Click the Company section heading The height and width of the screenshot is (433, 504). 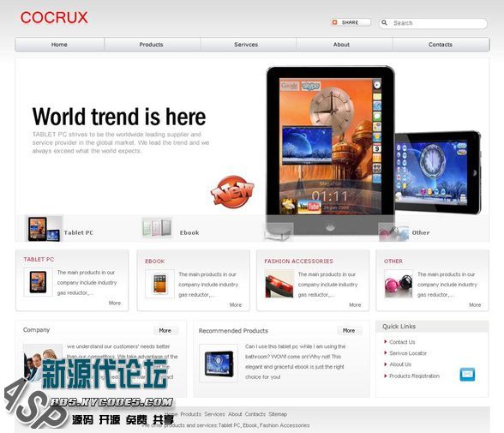click(x=36, y=330)
